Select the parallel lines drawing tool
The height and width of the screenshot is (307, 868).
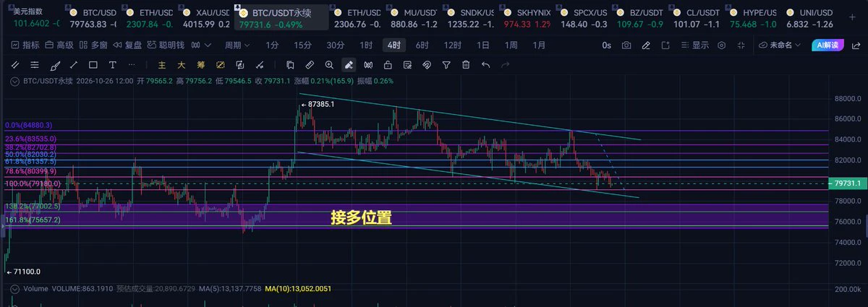(15, 64)
